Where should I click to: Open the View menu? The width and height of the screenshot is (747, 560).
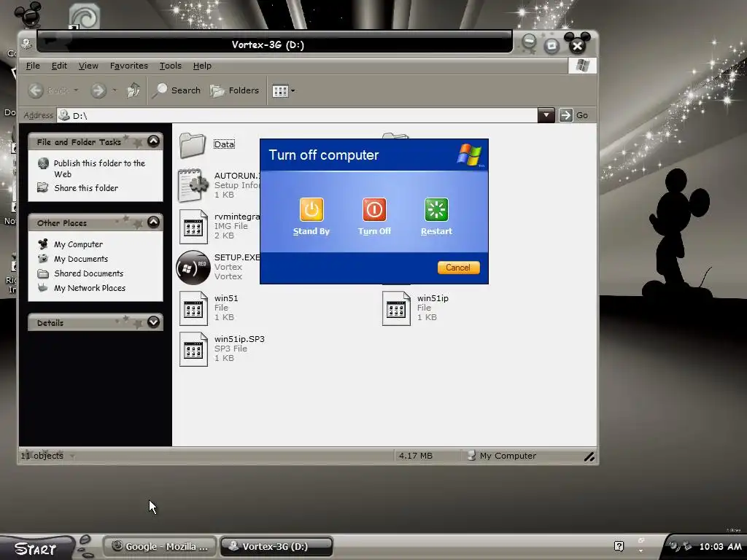tap(88, 66)
